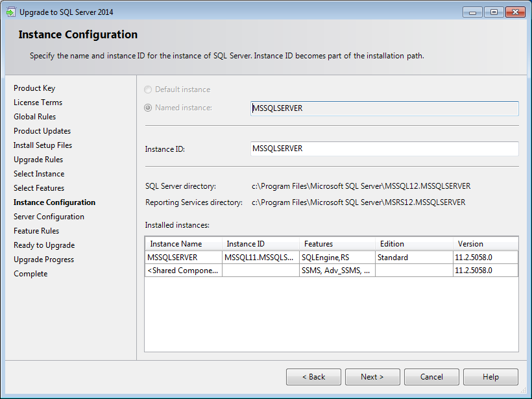
Task: Cancel the SQL Server upgrade
Action: pos(431,377)
